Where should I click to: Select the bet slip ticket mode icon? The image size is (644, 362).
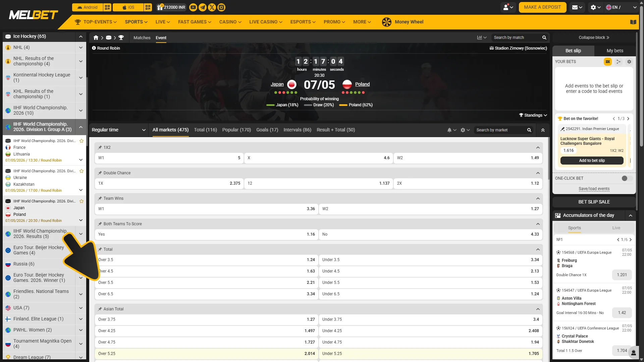tap(608, 62)
